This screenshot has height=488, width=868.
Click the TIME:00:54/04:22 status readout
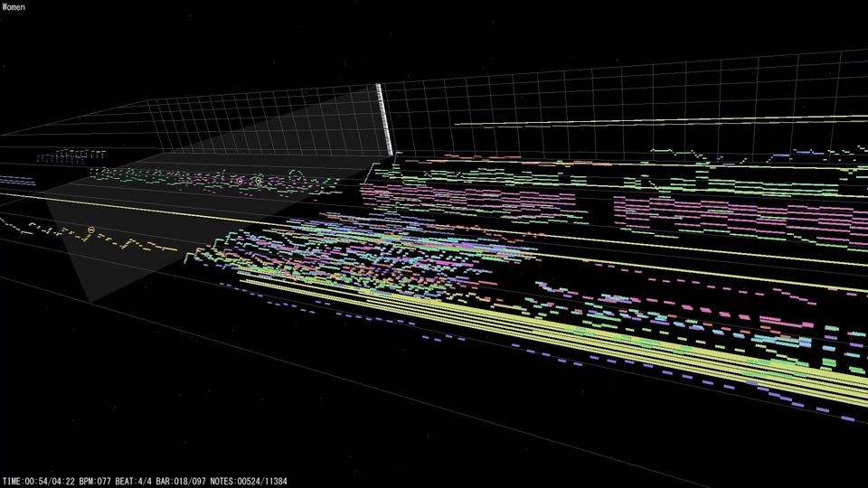[x=39, y=482]
